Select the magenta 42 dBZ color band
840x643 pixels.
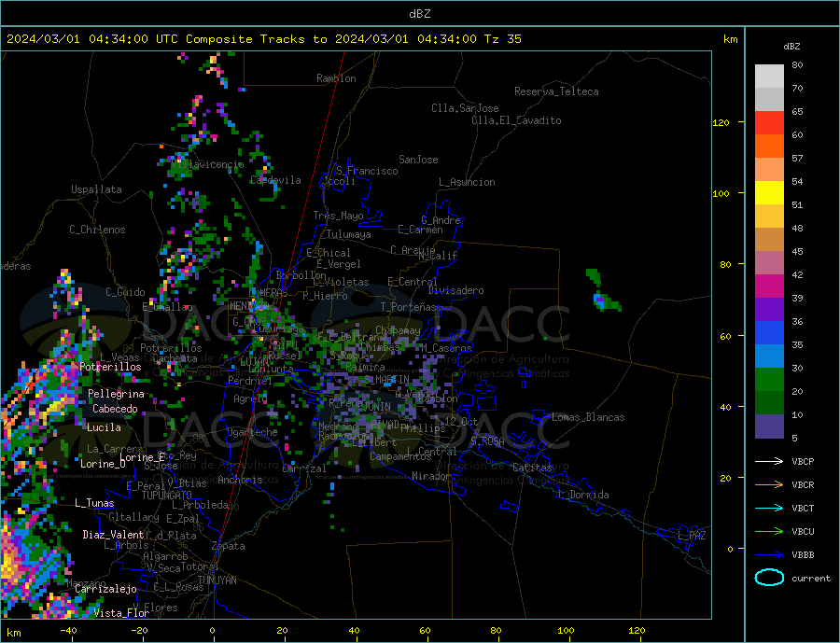point(769,286)
